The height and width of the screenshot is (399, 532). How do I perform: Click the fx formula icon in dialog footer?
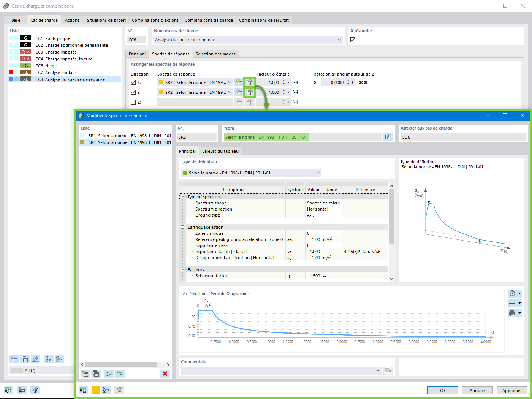[x=119, y=390]
